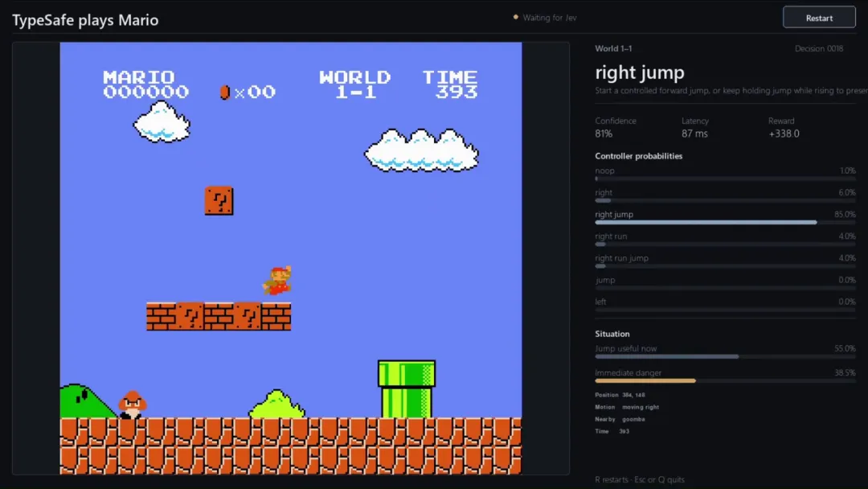Click the 'Waiting for /ev' status text
The image size is (868, 489).
(x=550, y=18)
